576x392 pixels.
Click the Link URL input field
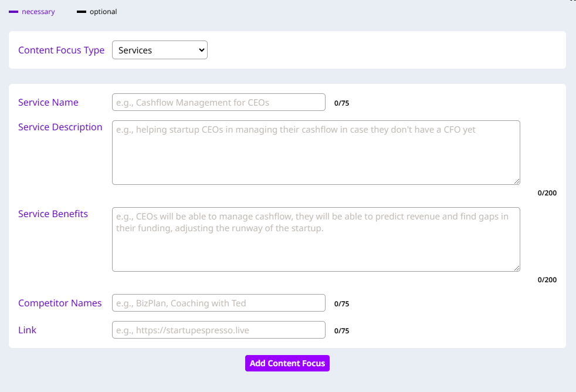pyautogui.click(x=218, y=330)
